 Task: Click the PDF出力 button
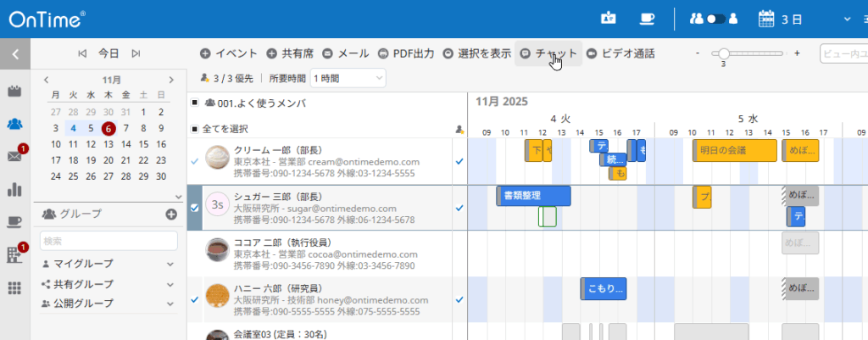pyautogui.click(x=406, y=53)
